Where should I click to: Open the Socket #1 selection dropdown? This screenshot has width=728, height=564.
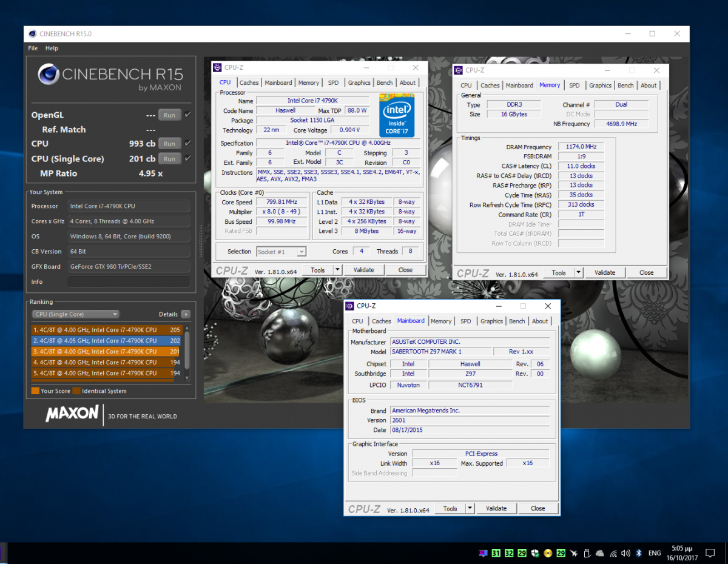tap(281, 251)
